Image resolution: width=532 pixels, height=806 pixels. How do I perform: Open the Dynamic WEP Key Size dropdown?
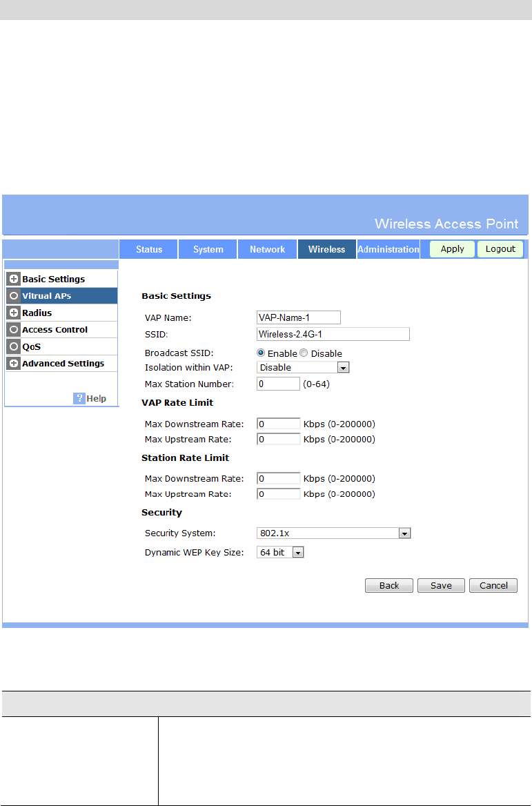coord(280,552)
